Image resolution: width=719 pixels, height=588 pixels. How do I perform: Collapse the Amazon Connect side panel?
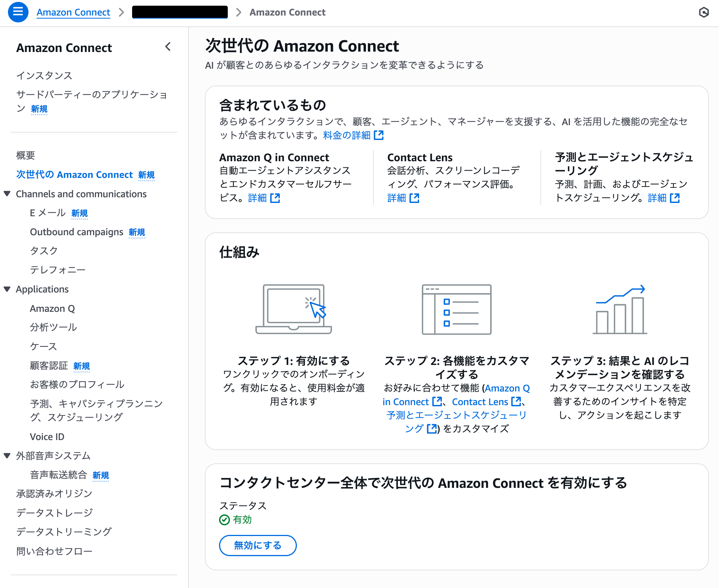168,47
